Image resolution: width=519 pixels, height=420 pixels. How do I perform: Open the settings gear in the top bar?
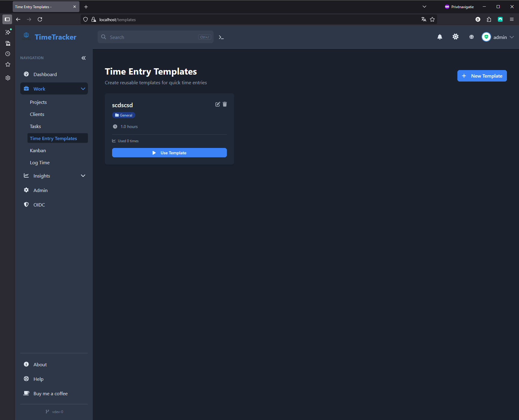pyautogui.click(x=456, y=37)
